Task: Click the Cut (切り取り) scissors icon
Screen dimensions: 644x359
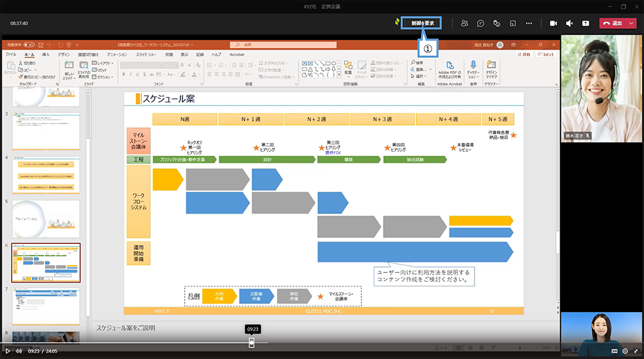Action: 21,63
